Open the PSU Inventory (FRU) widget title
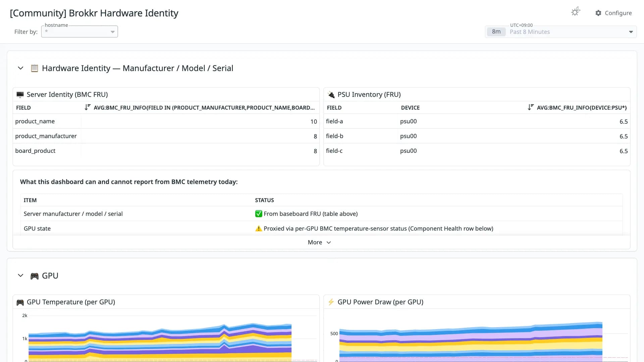 click(x=369, y=95)
